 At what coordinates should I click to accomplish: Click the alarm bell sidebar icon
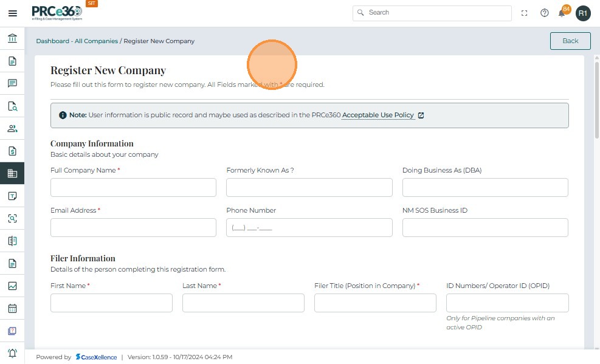pyautogui.click(x=12, y=353)
